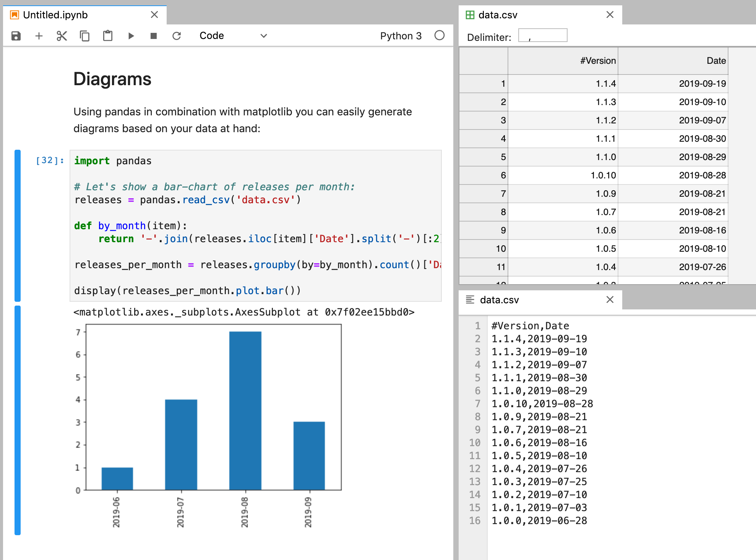Viewport: 756px width, 560px height.
Task: Click the markdown paragraph about pandas and matplotlib
Action: pyautogui.click(x=243, y=120)
